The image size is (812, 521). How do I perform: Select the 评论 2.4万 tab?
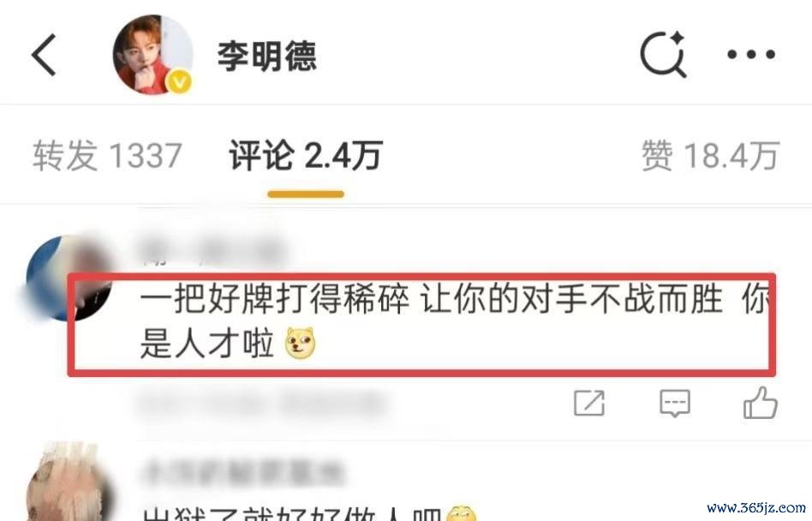tap(306, 155)
